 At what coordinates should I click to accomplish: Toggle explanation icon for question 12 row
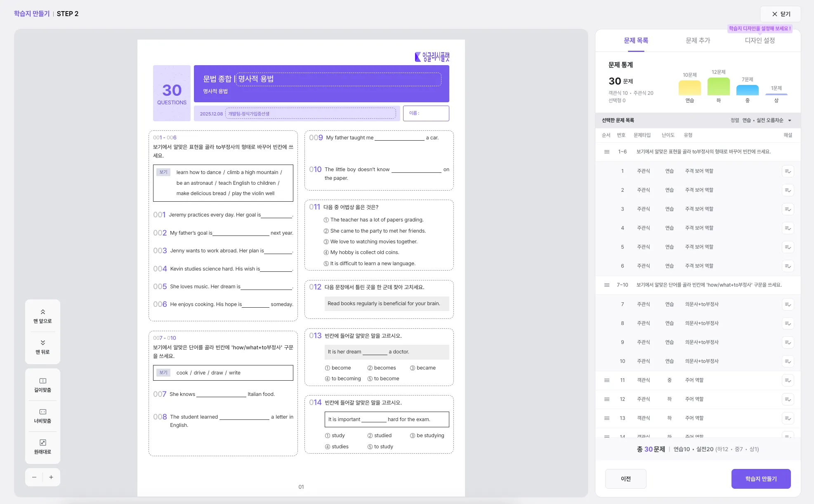coord(788,399)
